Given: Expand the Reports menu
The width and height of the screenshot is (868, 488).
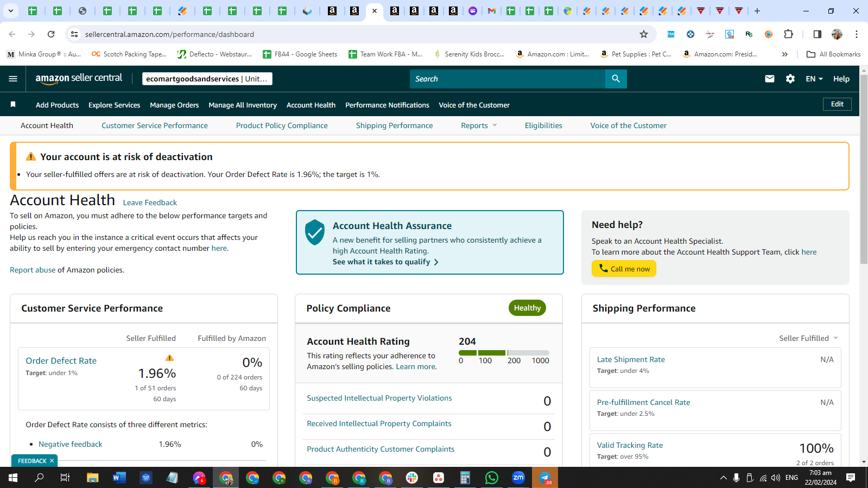Looking at the screenshot, I should tap(479, 125).
